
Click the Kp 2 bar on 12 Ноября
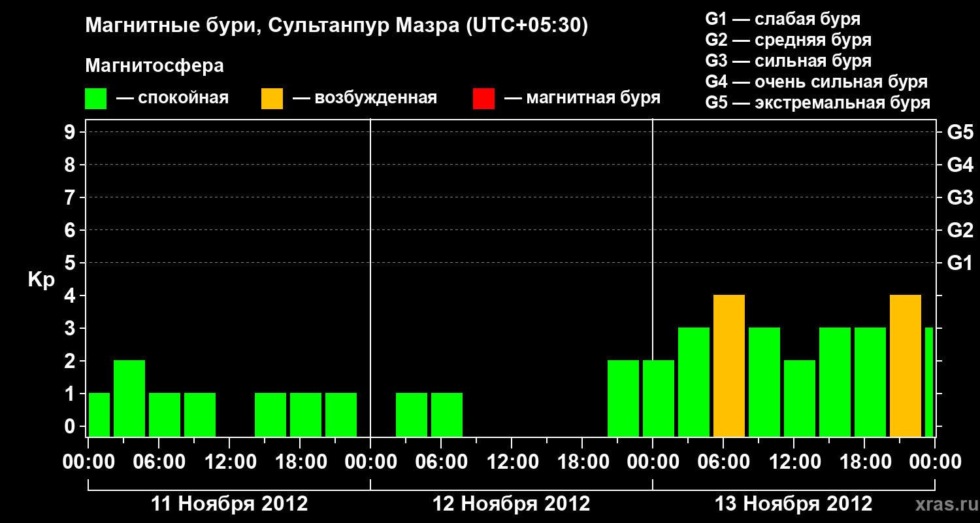(x=623, y=398)
